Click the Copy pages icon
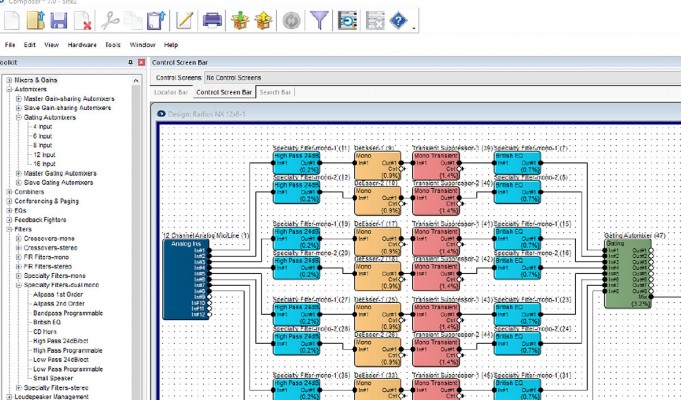This screenshot has height=400, width=681. tap(133, 20)
